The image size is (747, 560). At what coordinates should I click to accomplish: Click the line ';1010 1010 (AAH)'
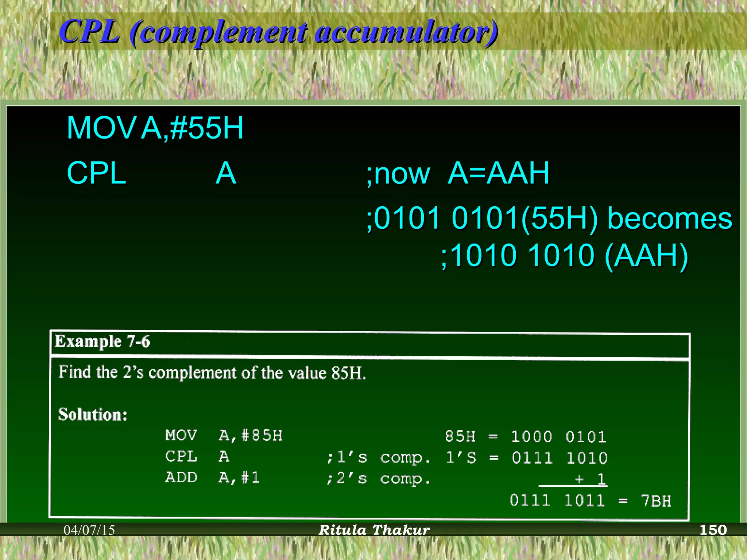pyautogui.click(x=564, y=255)
